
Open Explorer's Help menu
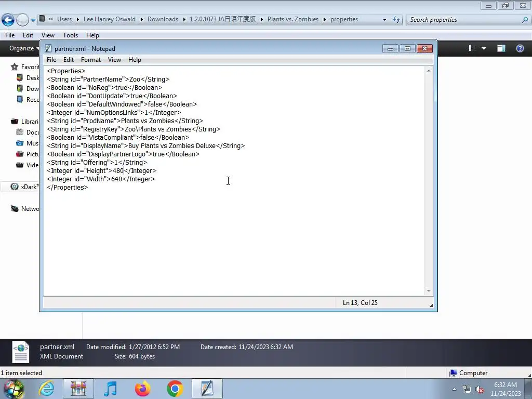click(92, 35)
